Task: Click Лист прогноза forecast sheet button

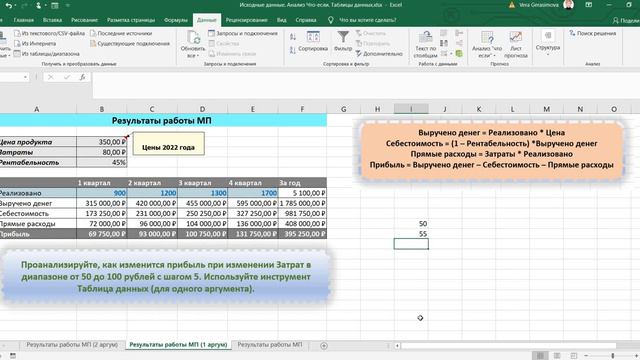Action: 516,44
